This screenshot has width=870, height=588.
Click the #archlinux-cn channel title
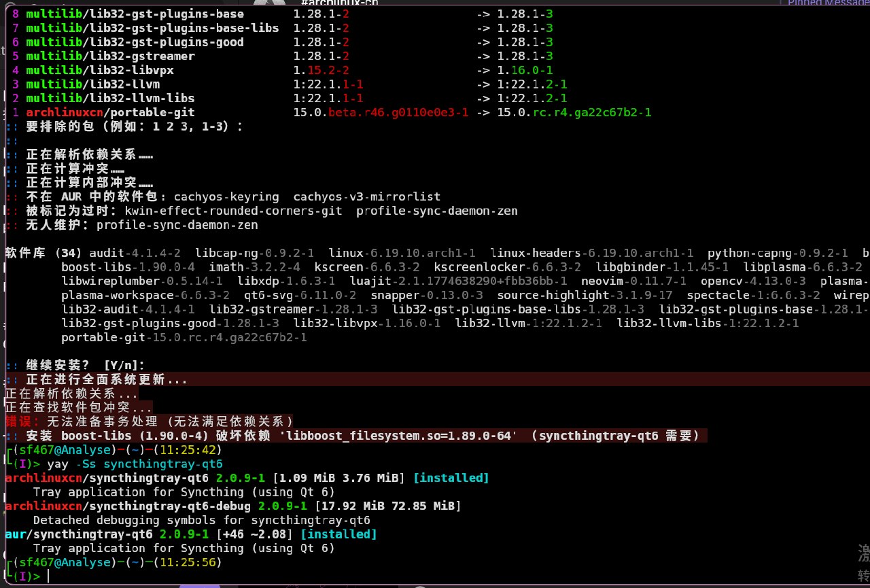[338, 3]
